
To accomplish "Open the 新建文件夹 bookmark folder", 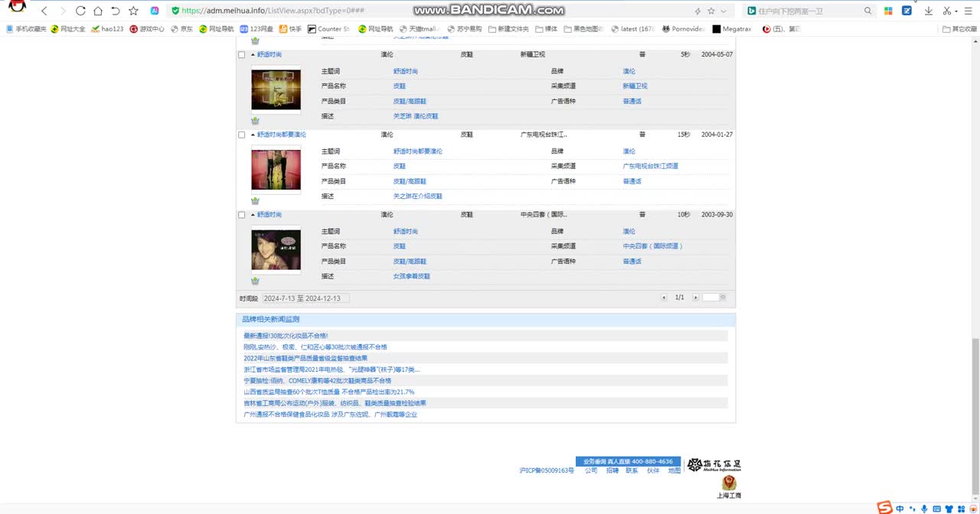I will (508, 29).
